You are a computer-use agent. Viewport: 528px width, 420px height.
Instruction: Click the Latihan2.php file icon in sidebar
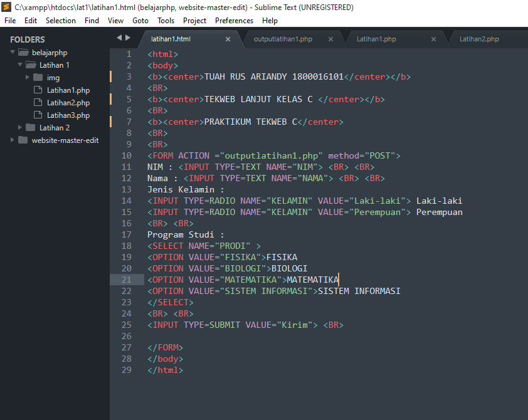(x=38, y=102)
